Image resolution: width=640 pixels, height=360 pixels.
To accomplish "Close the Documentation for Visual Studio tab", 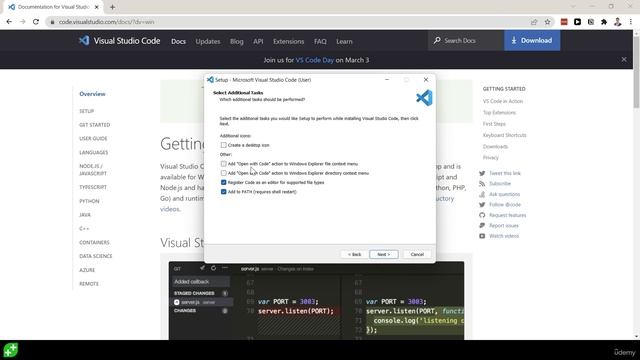I will [97, 7].
